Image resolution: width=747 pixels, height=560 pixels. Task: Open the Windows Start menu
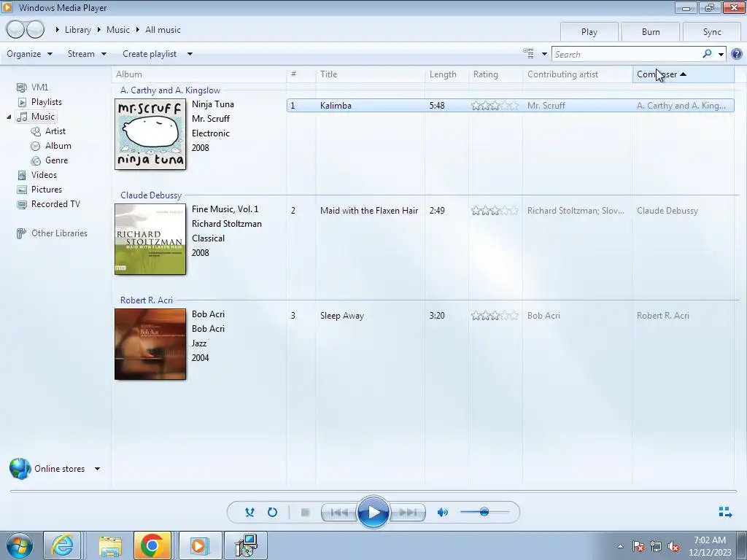20,545
